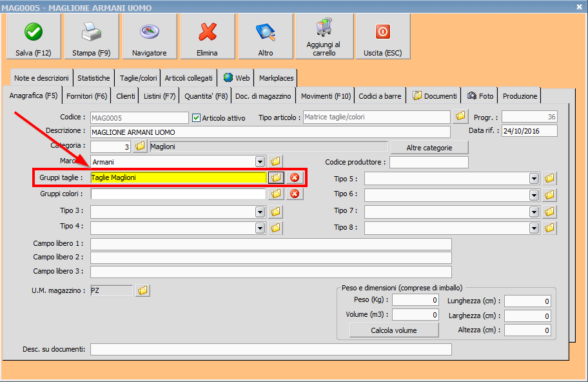Add the article with Aggiungi al carrello
Screen dimensions: 588x382
coord(324,37)
